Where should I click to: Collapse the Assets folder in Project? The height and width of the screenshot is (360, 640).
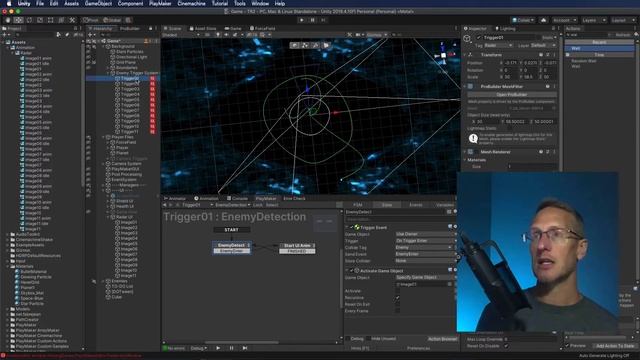point(3,42)
